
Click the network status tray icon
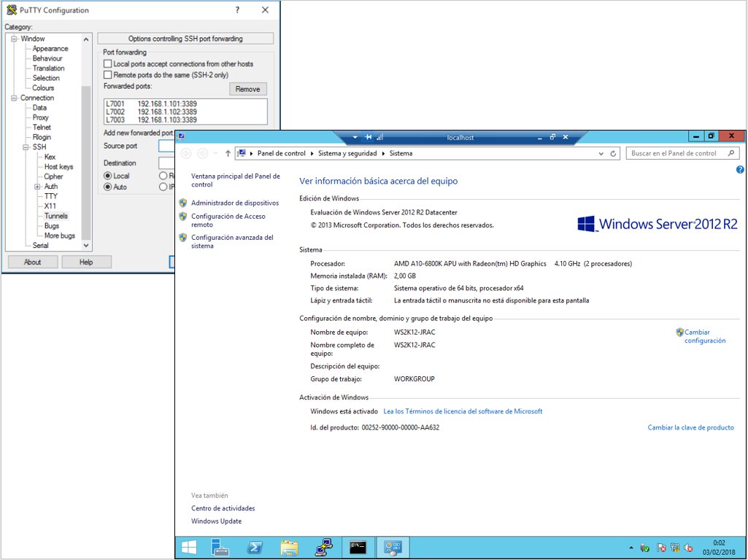pos(675,548)
